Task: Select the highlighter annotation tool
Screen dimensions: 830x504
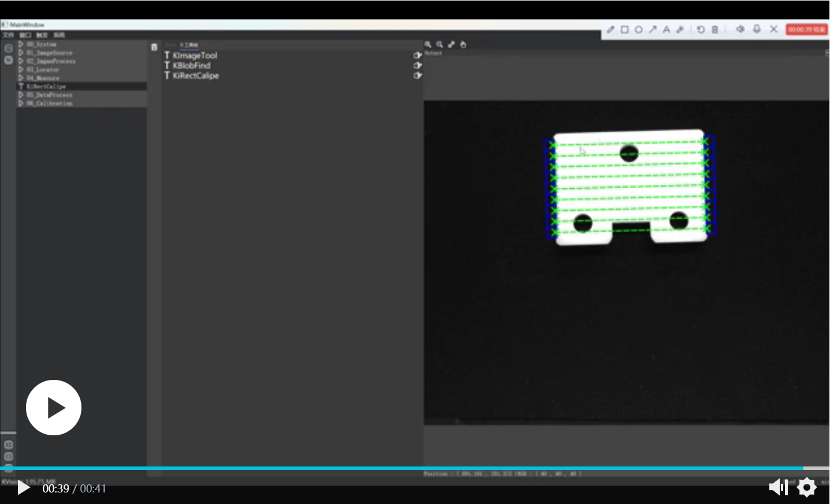Action: coord(680,29)
